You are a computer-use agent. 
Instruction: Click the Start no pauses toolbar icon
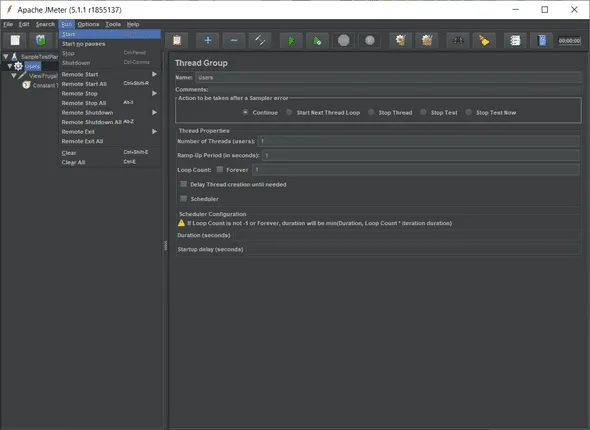pyautogui.click(x=317, y=40)
